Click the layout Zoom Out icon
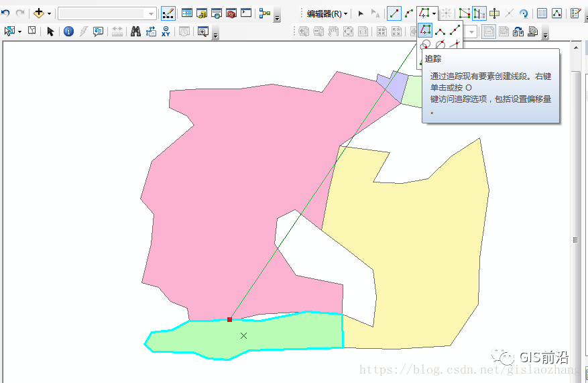The height and width of the screenshot is (383, 588). [x=318, y=32]
